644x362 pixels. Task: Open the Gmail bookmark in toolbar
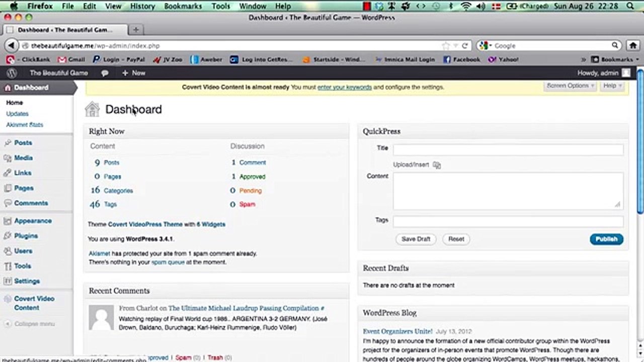71,59
